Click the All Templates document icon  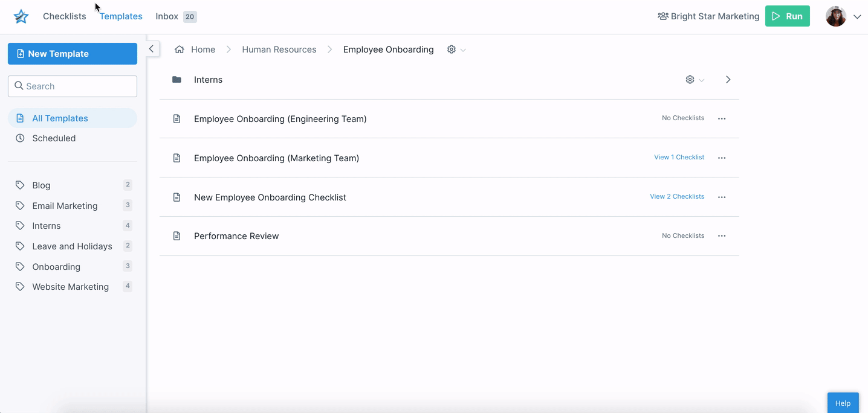click(20, 118)
